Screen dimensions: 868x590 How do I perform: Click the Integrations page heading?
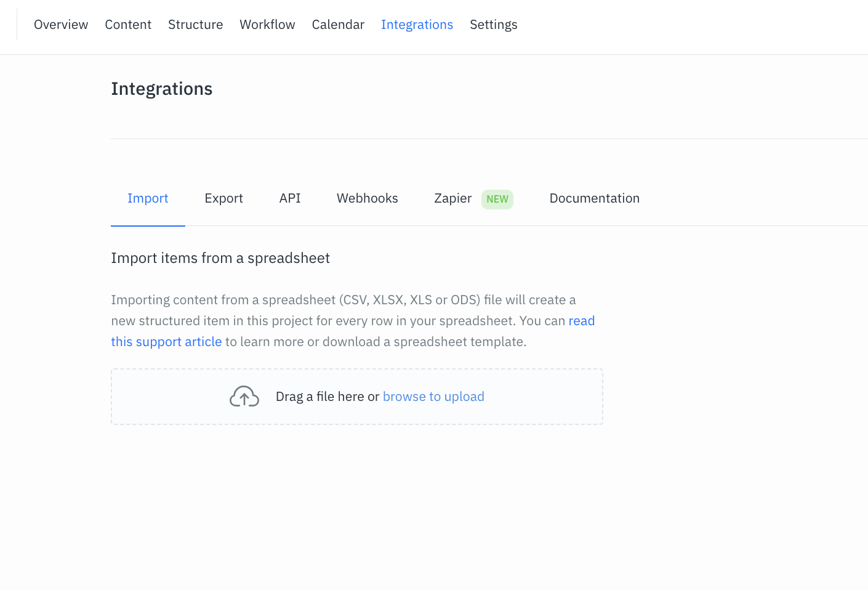tap(161, 89)
